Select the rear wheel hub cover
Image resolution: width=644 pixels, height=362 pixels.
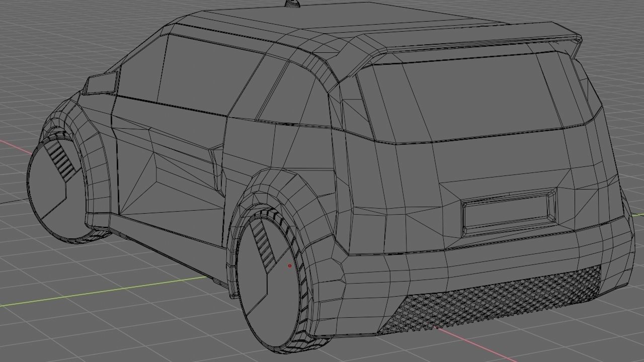point(268,284)
